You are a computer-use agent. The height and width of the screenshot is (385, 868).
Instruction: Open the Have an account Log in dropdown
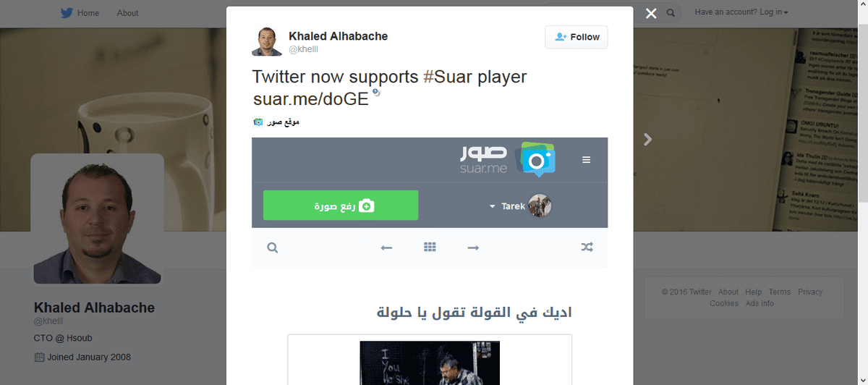(741, 12)
